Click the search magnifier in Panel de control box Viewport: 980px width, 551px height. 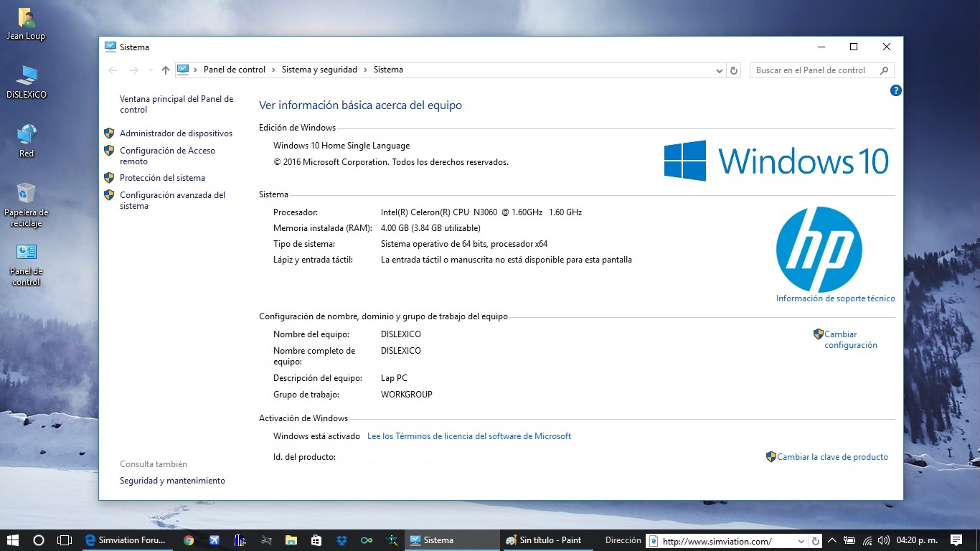884,70
